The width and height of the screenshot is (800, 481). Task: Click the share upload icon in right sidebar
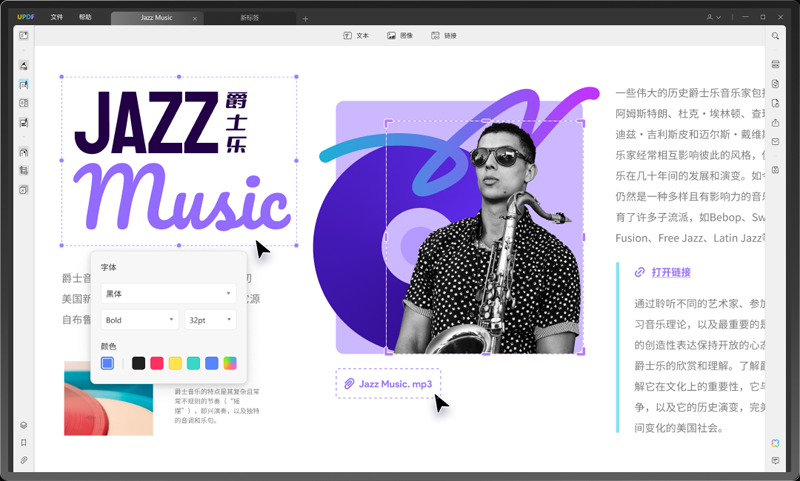tap(775, 122)
